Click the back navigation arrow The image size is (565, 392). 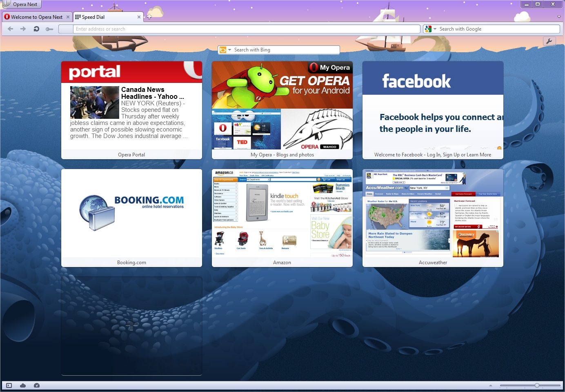[11, 29]
